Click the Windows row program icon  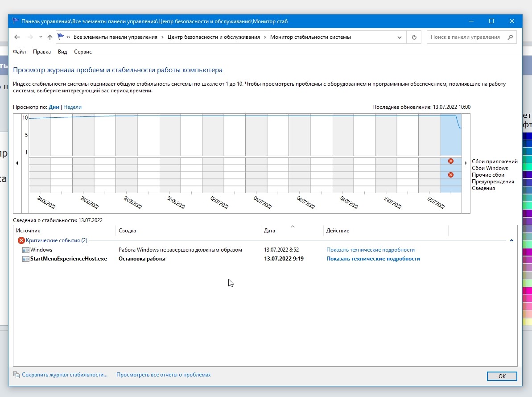pos(26,250)
